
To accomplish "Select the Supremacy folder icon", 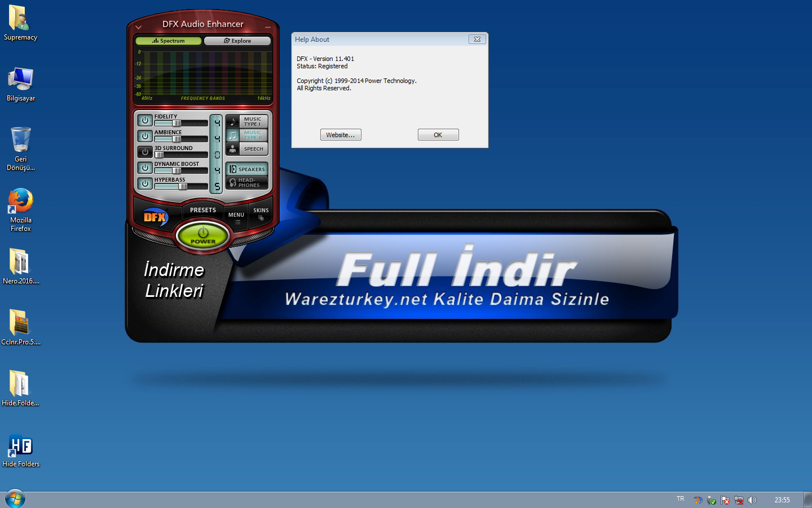I will click(20, 23).
